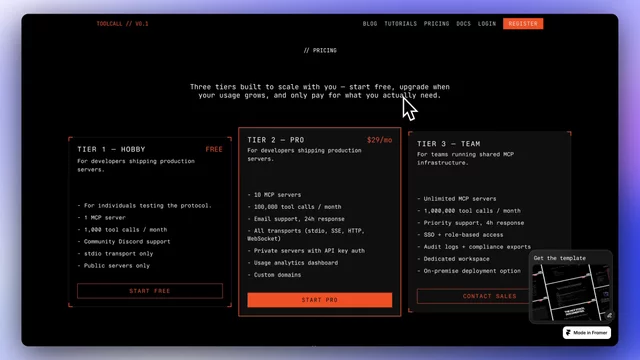
Task: Open the Tutorials nav link
Action: (x=400, y=24)
